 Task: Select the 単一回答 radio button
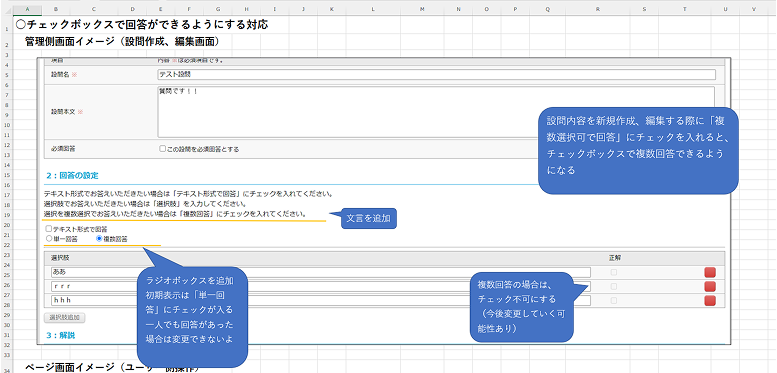click(x=48, y=238)
